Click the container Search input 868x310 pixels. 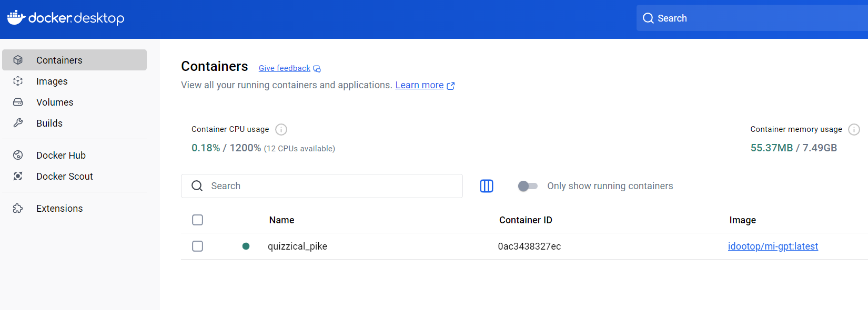(x=322, y=186)
